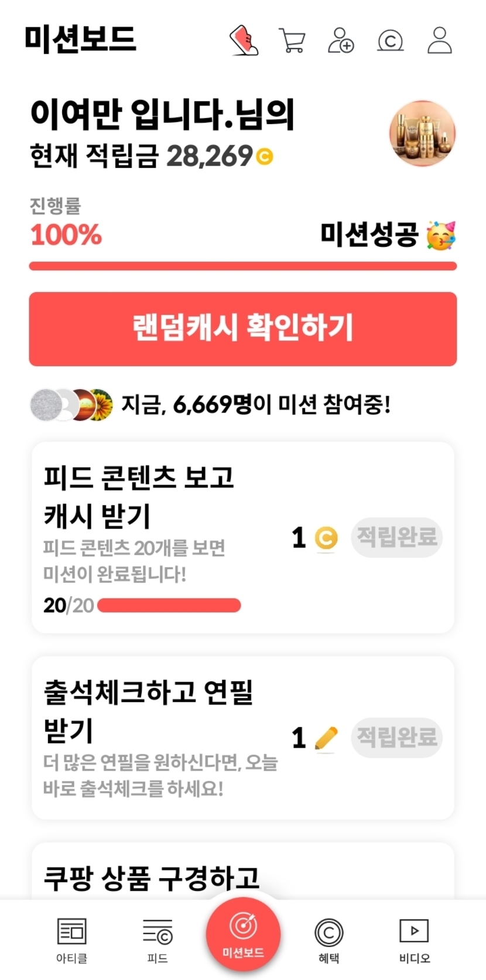Image resolution: width=486 pixels, height=980 pixels.
Task: Switch to the 피드 tab
Action: tap(158, 939)
